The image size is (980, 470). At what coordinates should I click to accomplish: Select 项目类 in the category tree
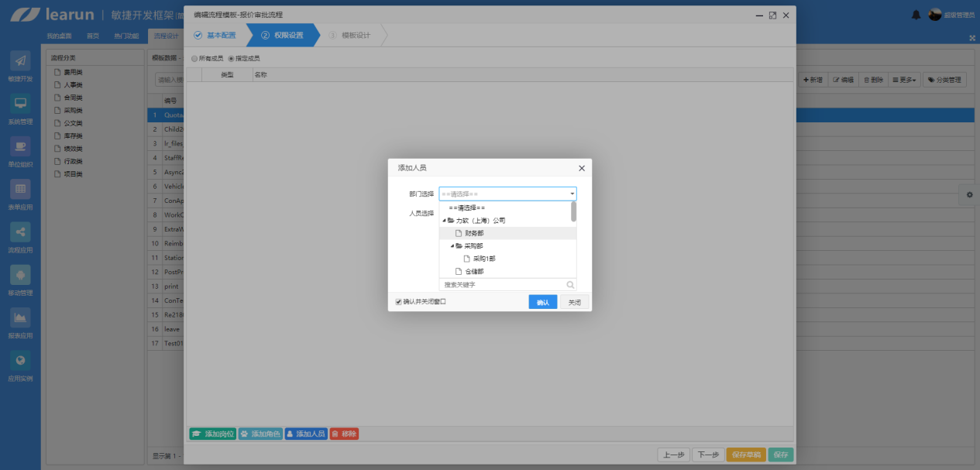click(x=73, y=174)
